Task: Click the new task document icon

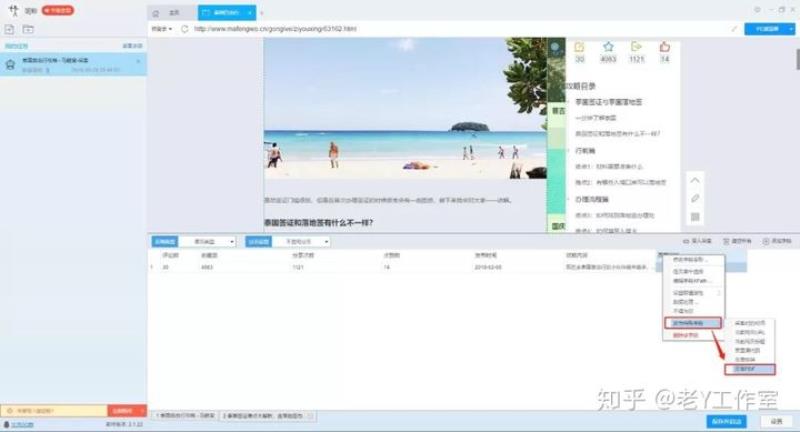Action: pyautogui.click(x=10, y=29)
